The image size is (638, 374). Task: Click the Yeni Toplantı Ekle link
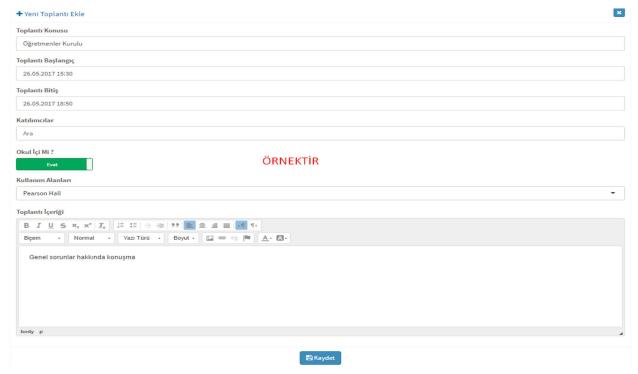point(50,14)
